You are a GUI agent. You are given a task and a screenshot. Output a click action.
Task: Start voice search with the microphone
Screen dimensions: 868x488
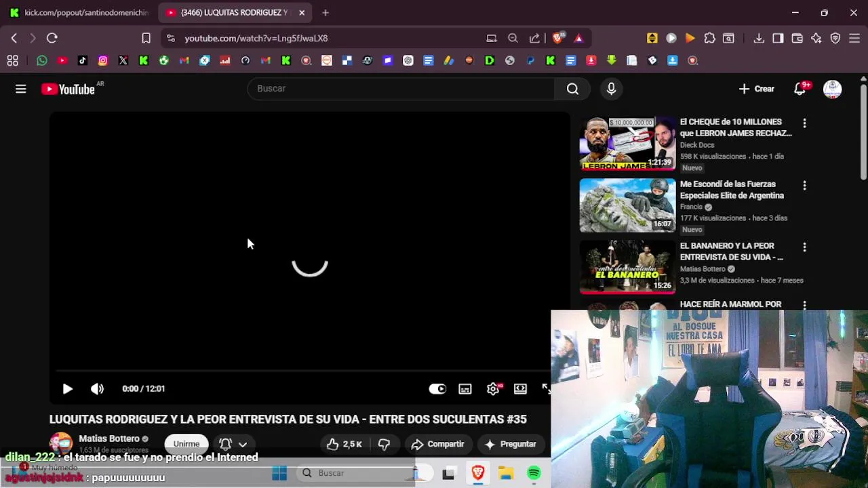click(611, 89)
